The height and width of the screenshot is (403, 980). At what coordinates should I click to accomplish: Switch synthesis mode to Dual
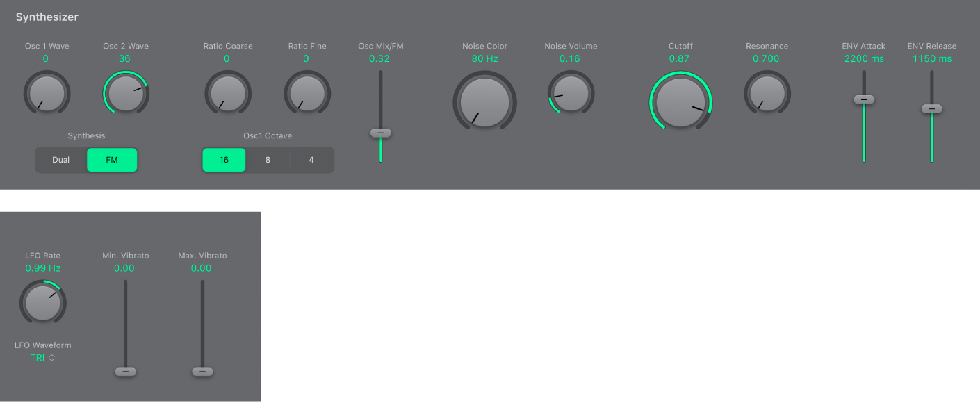point(60,159)
